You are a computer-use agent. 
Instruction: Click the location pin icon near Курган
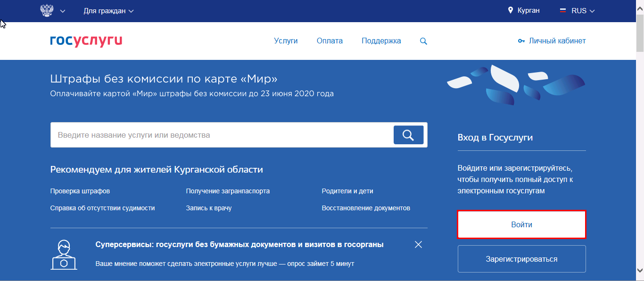[510, 10]
